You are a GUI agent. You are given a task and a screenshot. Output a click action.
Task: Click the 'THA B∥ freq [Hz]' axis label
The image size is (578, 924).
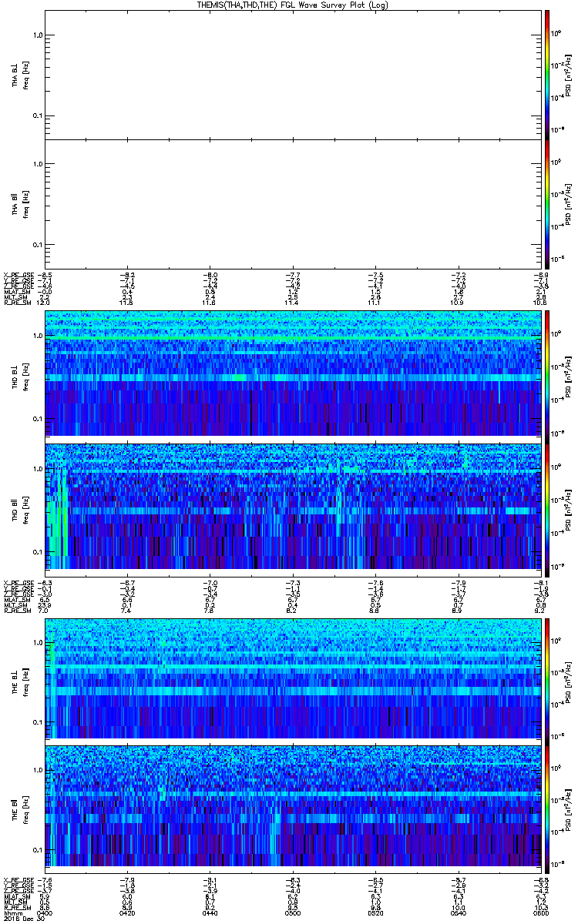[19, 204]
